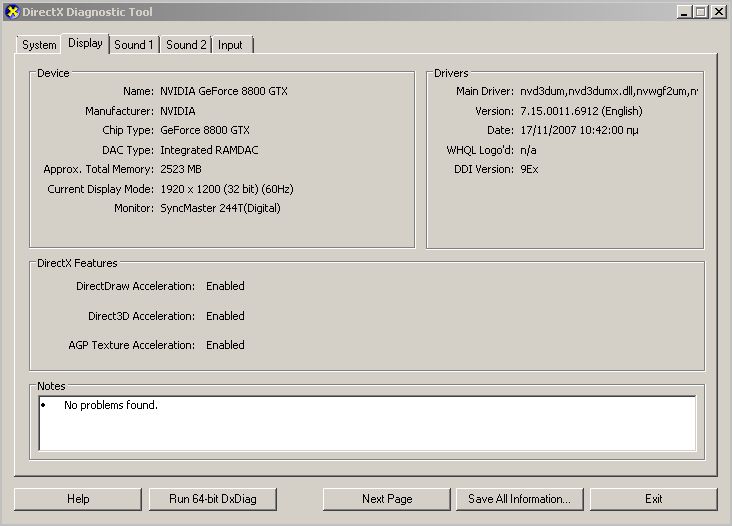732x526 pixels.
Task: Open the Sound 1 tab
Action: tap(134, 45)
